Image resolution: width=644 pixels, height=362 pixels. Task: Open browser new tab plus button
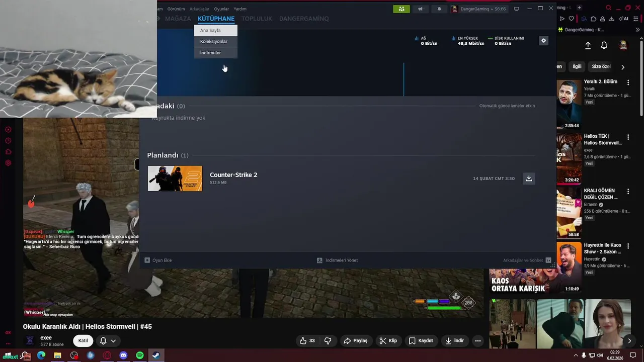(x=579, y=8)
